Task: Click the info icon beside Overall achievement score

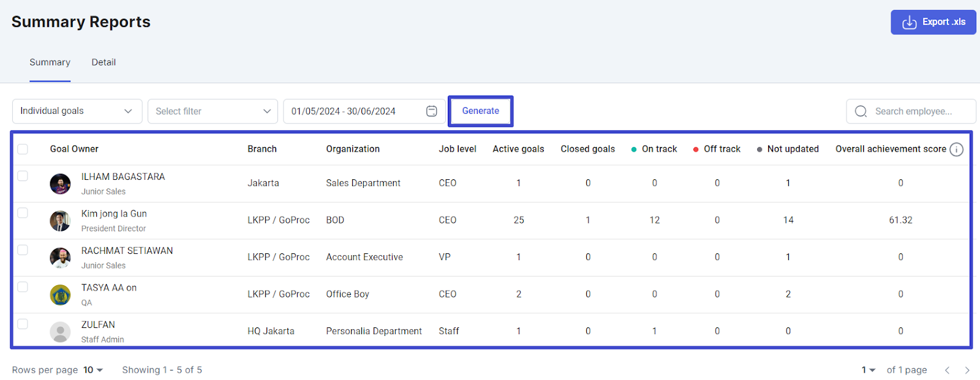Action: click(x=956, y=149)
